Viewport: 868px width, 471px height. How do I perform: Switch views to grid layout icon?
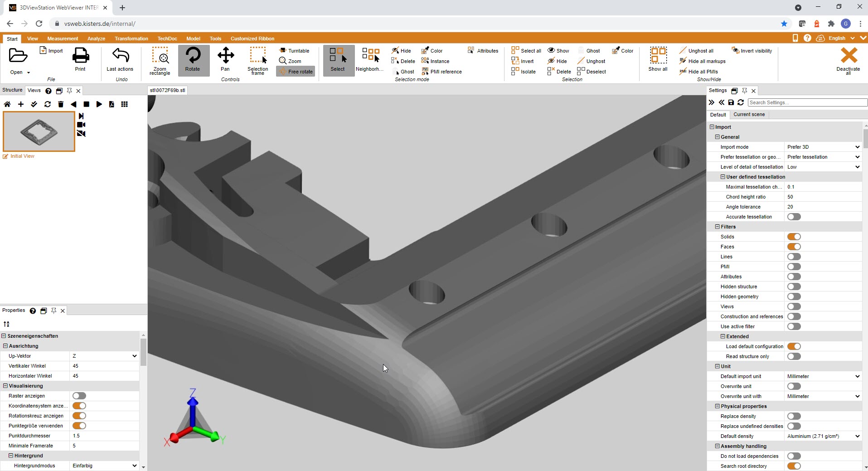[x=125, y=104]
